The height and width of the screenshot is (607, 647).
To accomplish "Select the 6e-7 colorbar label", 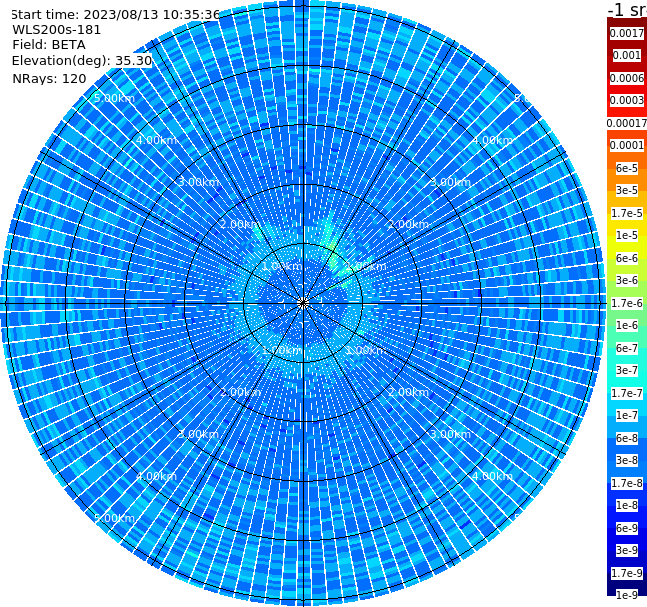I will [x=627, y=348].
